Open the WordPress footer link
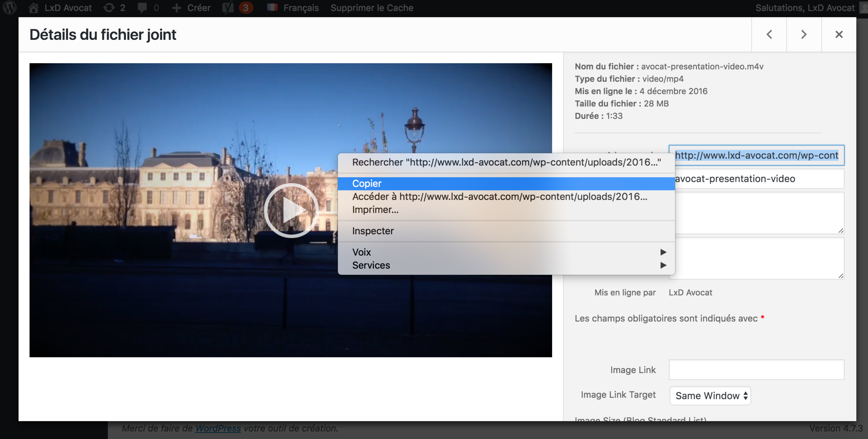 218,428
